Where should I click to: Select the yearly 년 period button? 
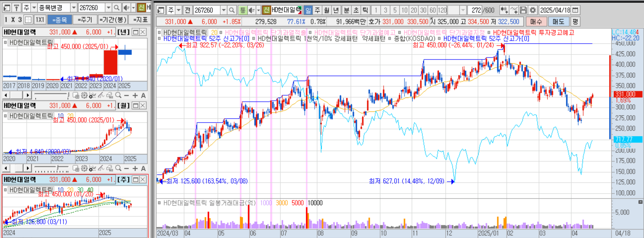coord(336,10)
